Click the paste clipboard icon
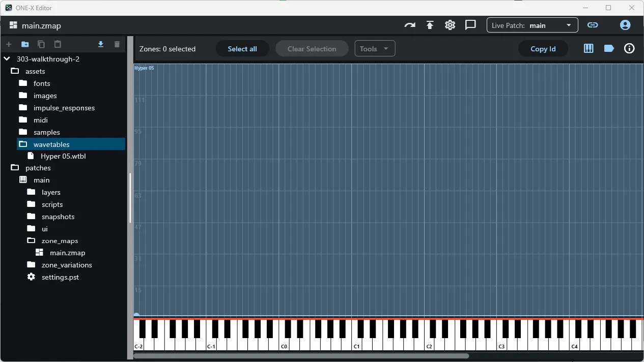The height and width of the screenshot is (362, 644). click(58, 44)
